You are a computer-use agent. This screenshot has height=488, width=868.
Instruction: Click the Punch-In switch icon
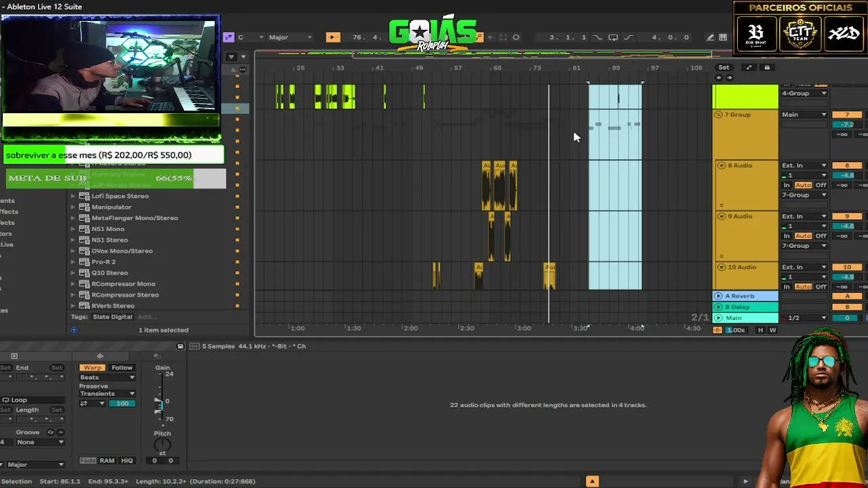pyautogui.click(x=597, y=37)
